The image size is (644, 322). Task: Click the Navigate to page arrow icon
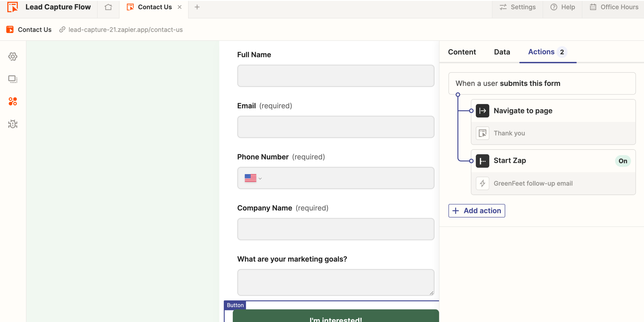coord(482,111)
